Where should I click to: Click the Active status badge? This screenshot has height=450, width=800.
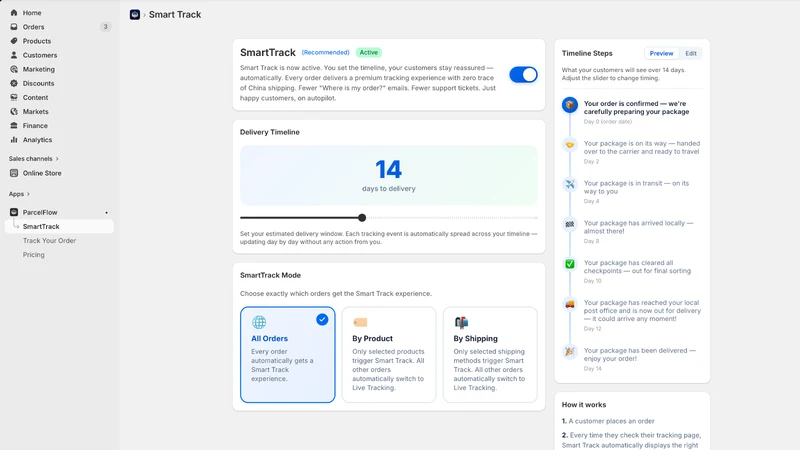pyautogui.click(x=368, y=53)
